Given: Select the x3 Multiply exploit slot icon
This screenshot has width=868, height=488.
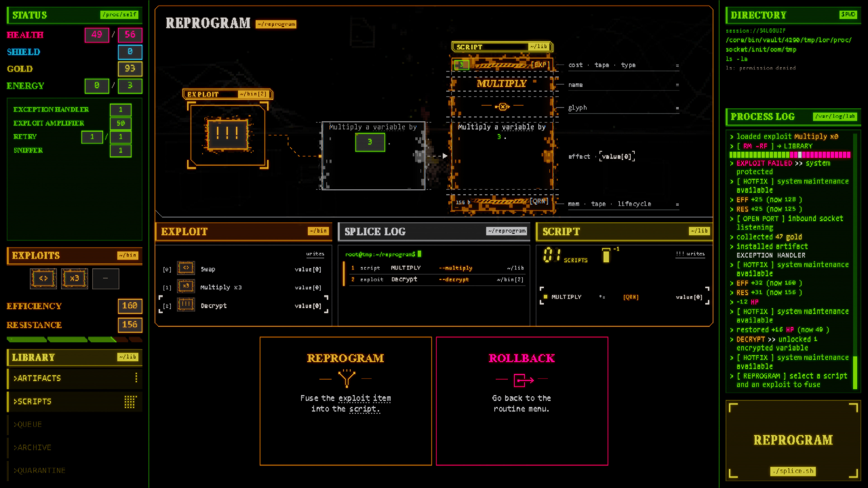Looking at the screenshot, I should 74,279.
